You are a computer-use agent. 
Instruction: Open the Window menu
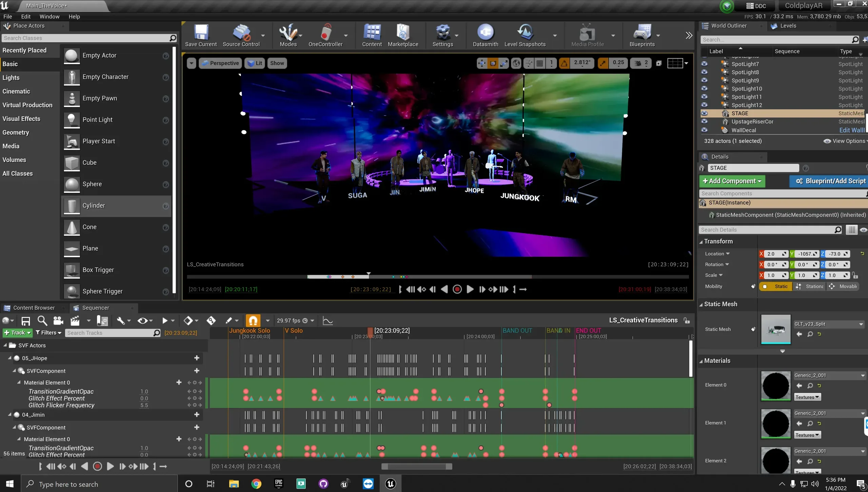[x=50, y=17]
